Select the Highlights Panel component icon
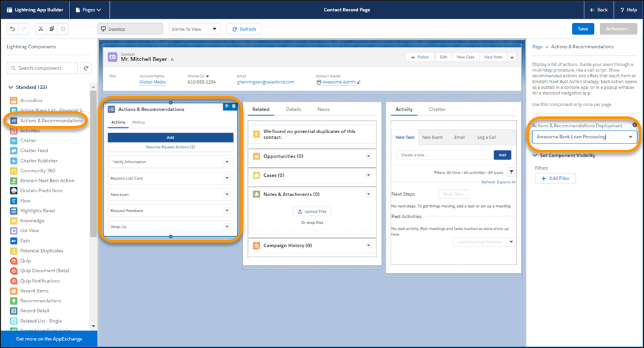The image size is (644, 348). click(x=13, y=211)
